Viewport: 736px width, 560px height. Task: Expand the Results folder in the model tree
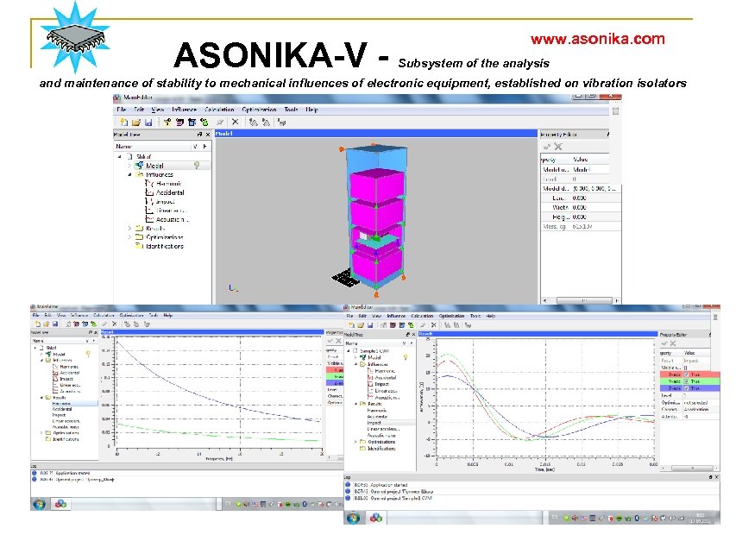[129, 228]
